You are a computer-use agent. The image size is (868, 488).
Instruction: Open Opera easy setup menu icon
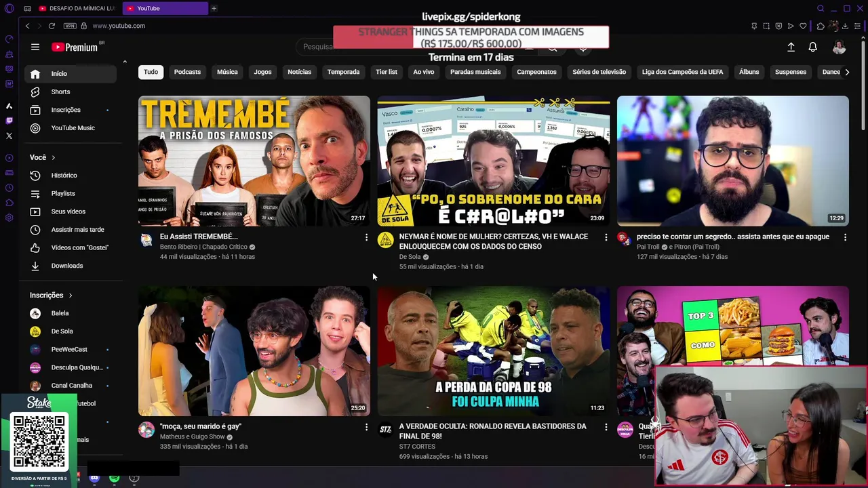858,26
